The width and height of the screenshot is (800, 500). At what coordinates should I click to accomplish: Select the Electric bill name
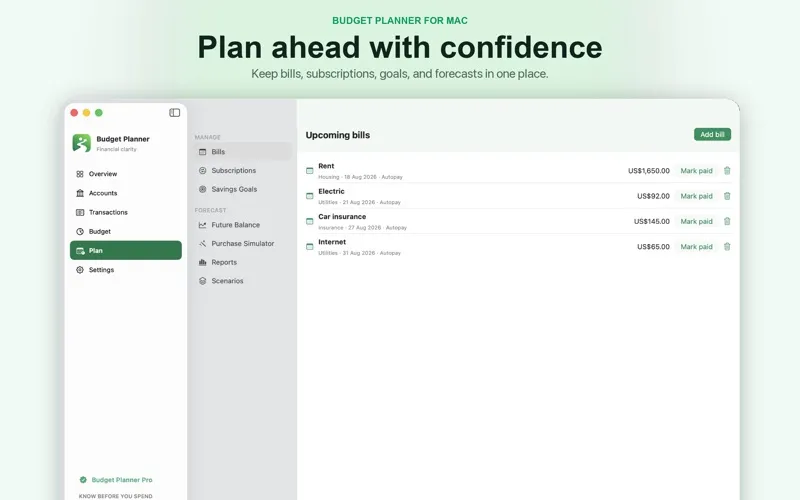point(331,191)
